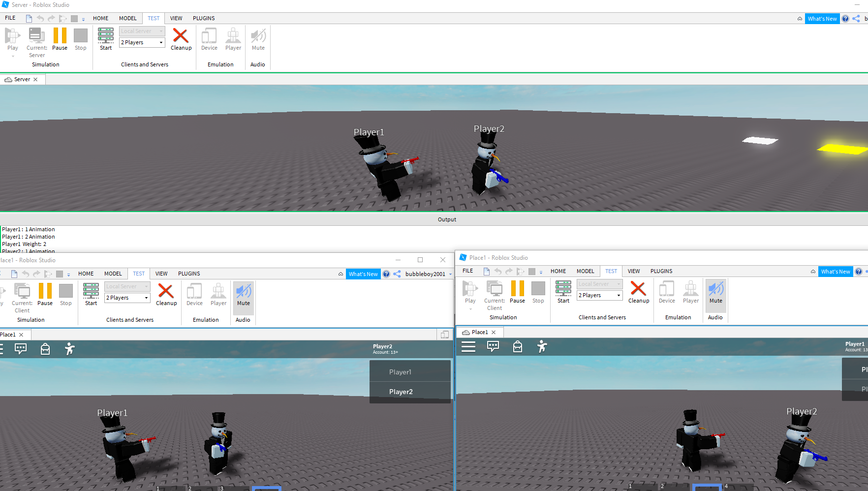This screenshot has width=868, height=491.
Task: Close the Server viewport tab
Action: 35,79
